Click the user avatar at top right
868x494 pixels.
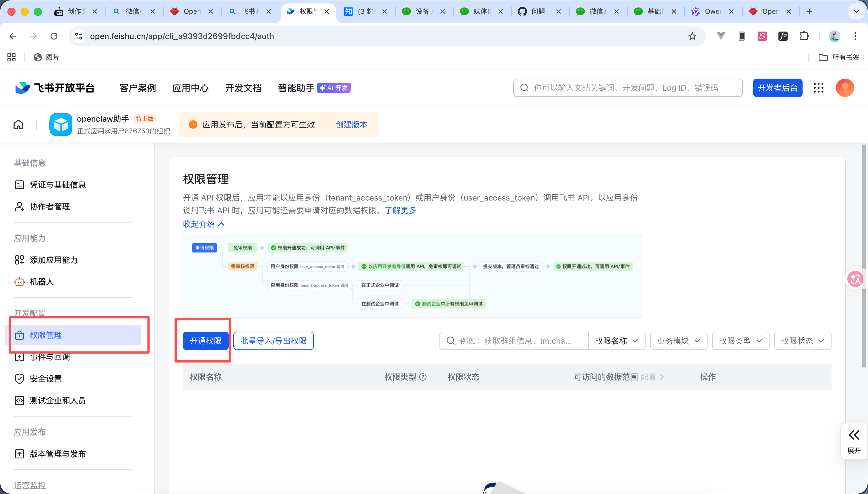coord(844,87)
